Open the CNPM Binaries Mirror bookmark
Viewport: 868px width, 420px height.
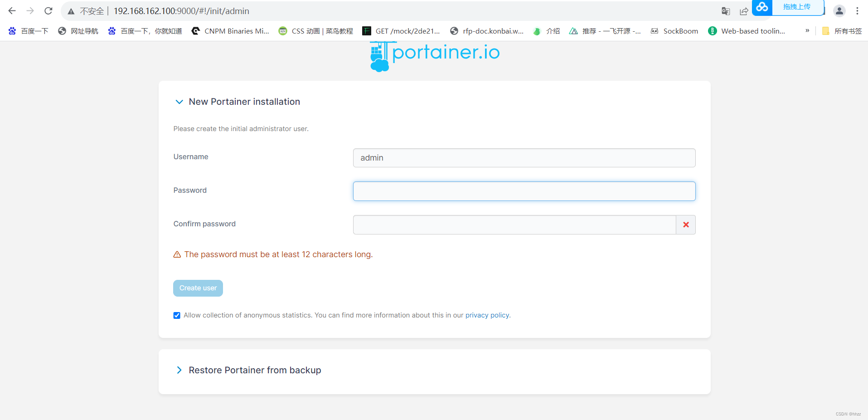230,31
